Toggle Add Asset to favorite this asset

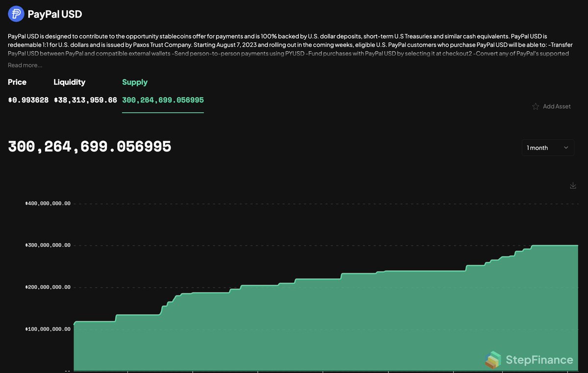coord(551,106)
